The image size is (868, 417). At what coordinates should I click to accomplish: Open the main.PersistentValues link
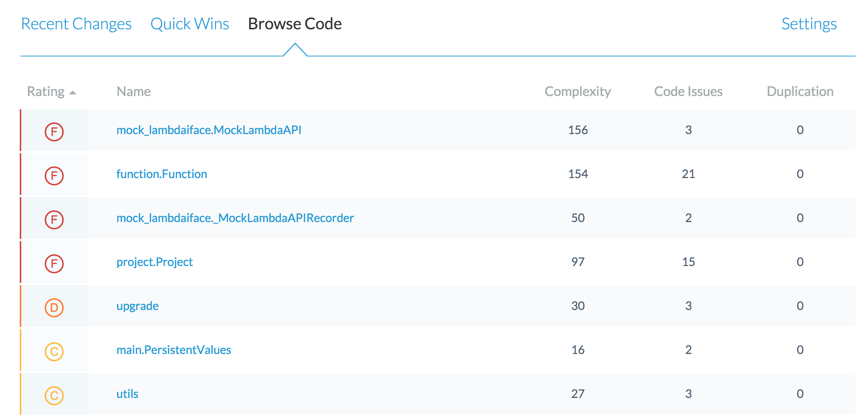pyautogui.click(x=174, y=350)
